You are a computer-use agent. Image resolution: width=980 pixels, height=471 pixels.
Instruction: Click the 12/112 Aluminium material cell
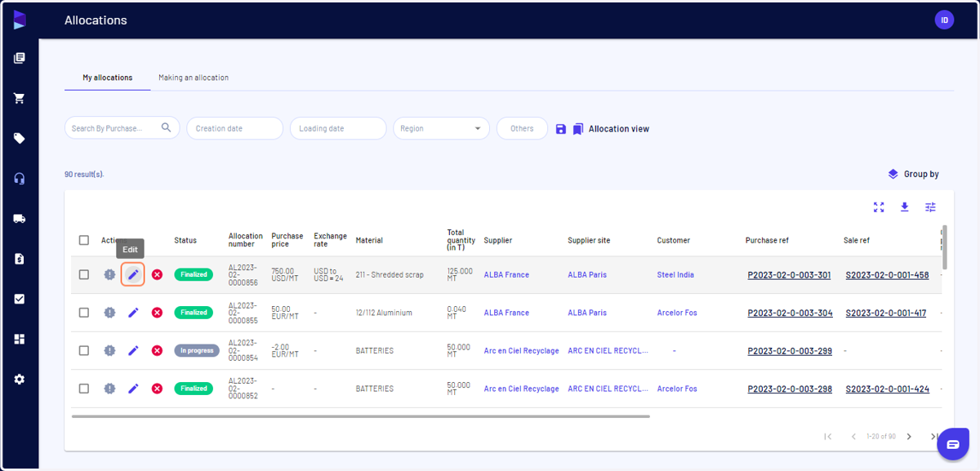[x=384, y=313]
